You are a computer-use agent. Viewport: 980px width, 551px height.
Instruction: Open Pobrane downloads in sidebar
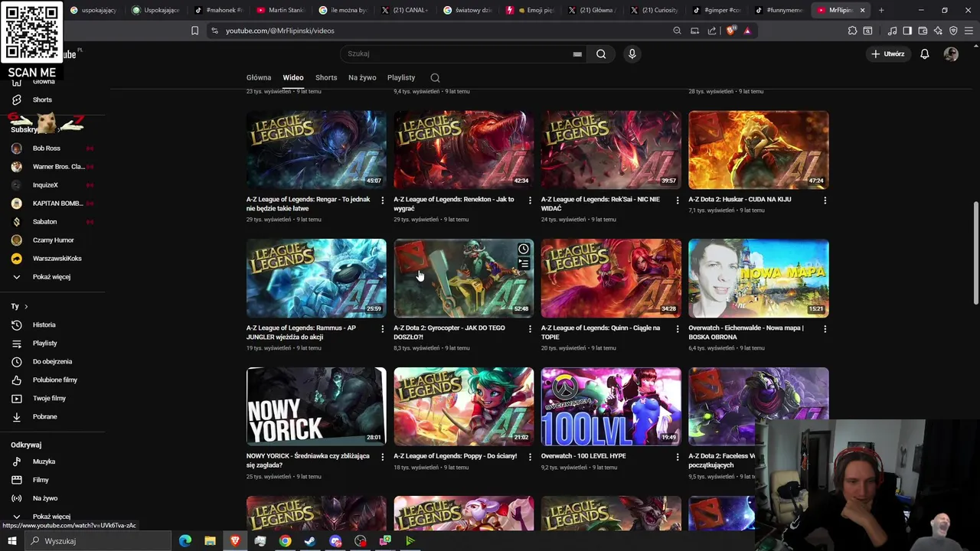click(44, 416)
